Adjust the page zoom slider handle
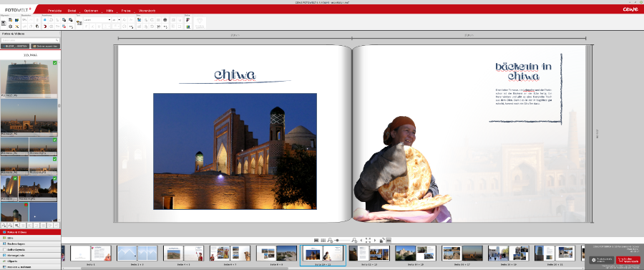 (x=337, y=240)
